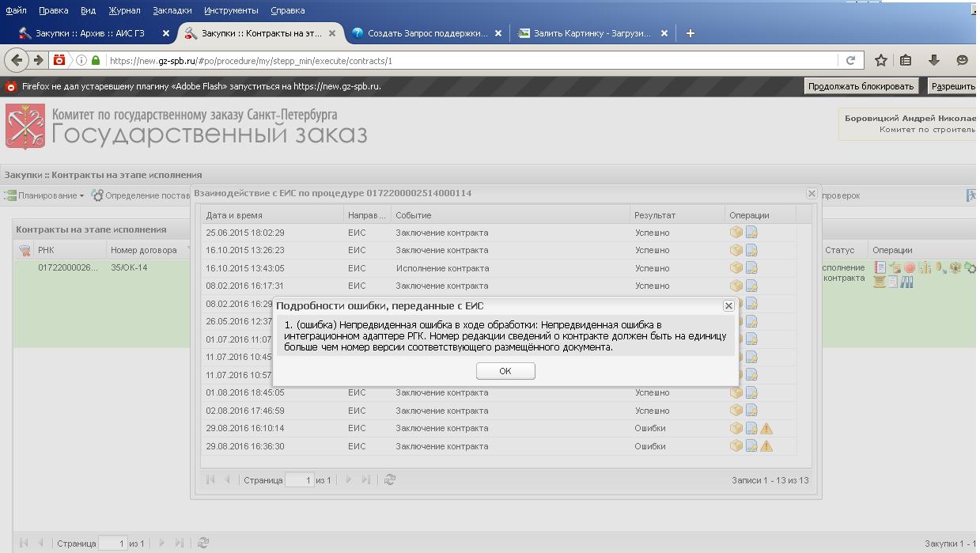Click package icon in 25.06.2015 18:02:29 row

(x=736, y=233)
